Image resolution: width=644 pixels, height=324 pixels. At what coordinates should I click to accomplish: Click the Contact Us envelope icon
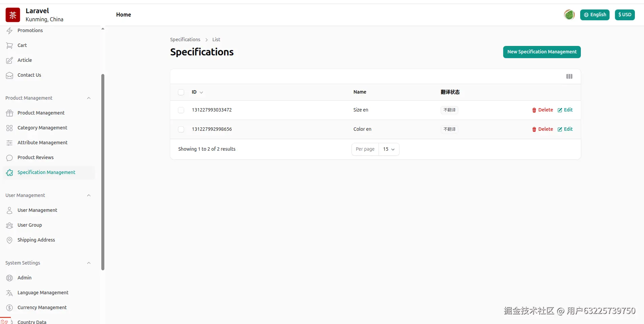click(9, 75)
